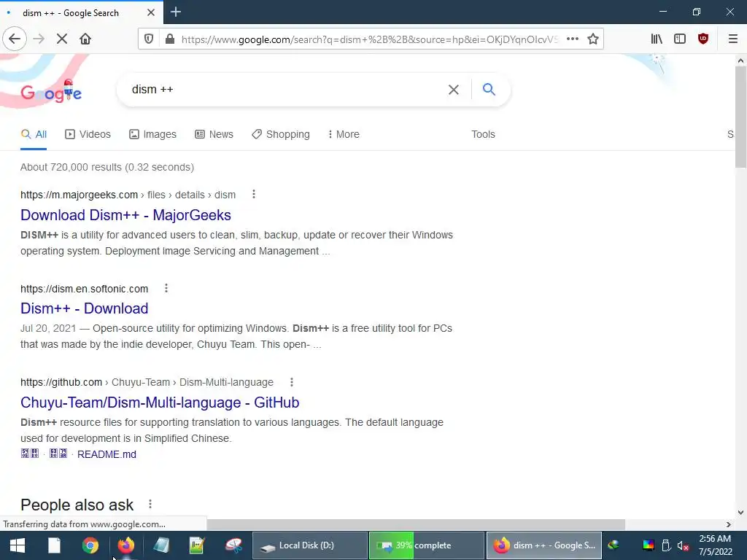This screenshot has height=560, width=747.
Task: Open the README.md sublink
Action: point(107,454)
